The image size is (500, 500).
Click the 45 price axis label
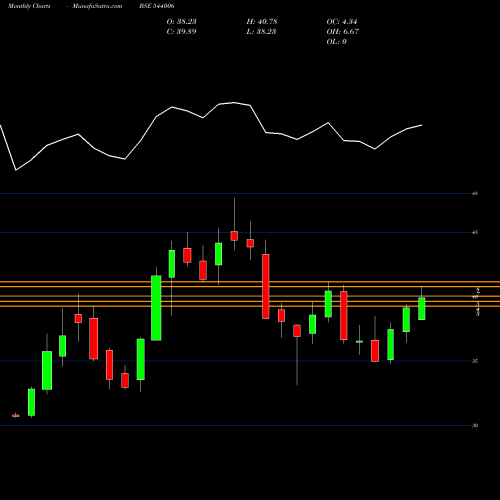pyautogui.click(x=475, y=232)
